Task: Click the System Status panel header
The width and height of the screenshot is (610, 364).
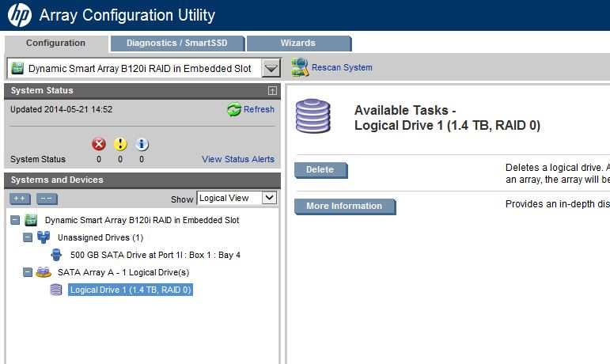Action: (142, 91)
